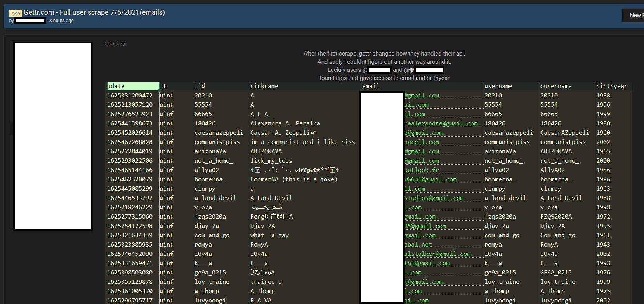Click birthyear cell 1980
The height and width of the screenshot is (304, 644).
pyautogui.click(x=603, y=123)
